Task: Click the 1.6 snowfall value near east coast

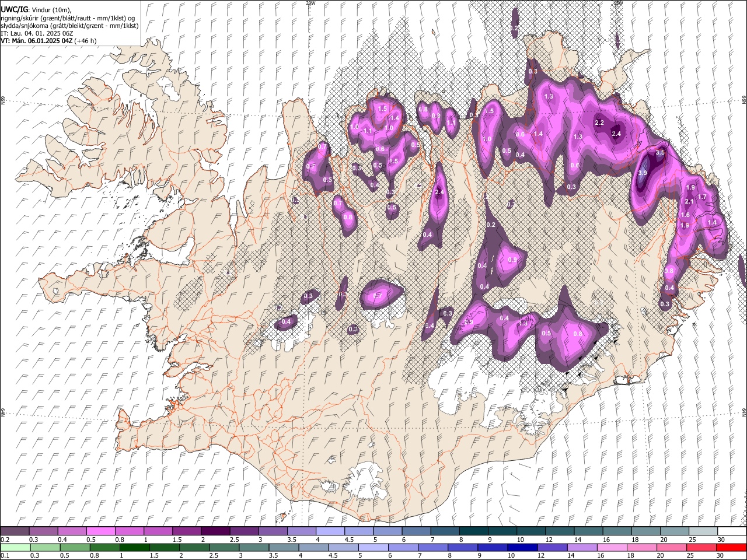Action: (686, 215)
